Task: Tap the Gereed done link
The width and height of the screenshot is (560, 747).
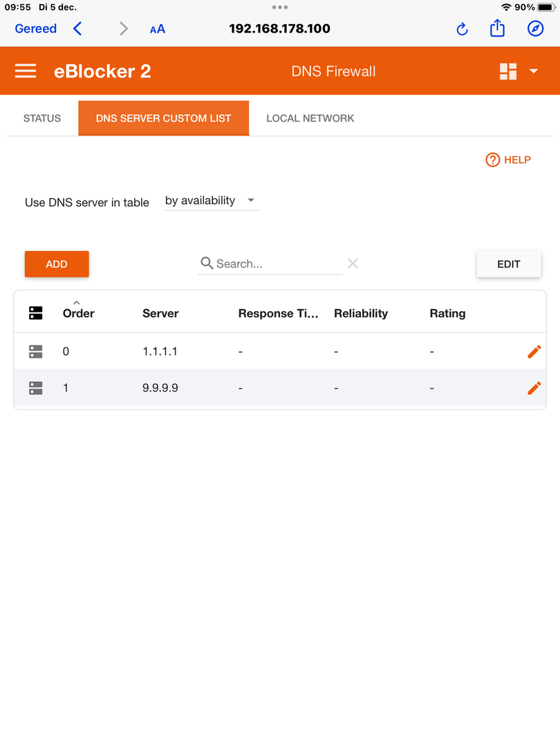Action: coord(36,28)
